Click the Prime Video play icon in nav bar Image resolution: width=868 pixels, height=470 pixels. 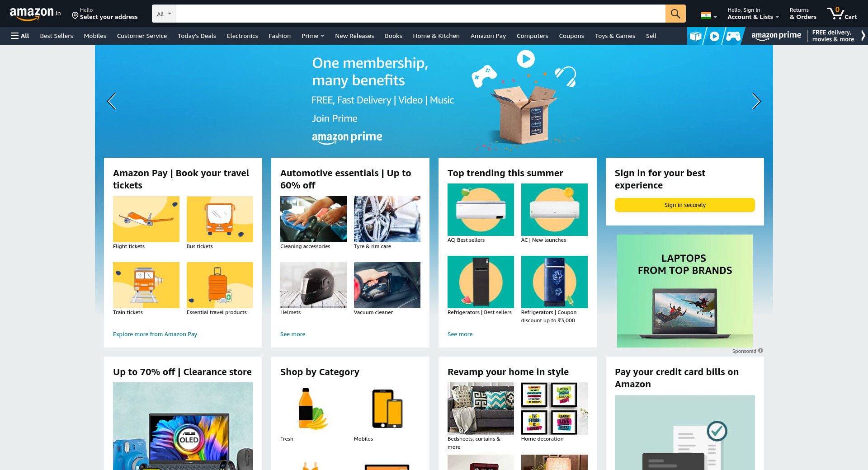pos(714,36)
